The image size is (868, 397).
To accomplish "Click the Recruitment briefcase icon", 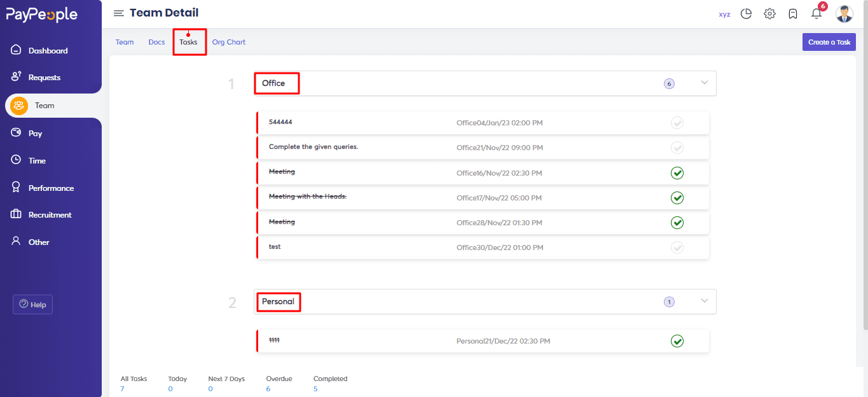I will click(x=17, y=214).
